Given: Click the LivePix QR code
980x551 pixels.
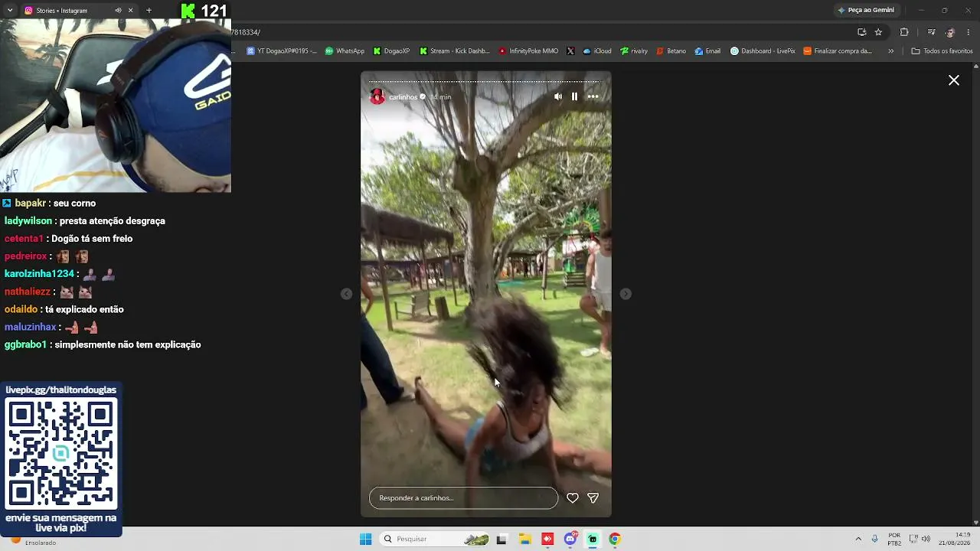Looking at the screenshot, I should (61, 454).
